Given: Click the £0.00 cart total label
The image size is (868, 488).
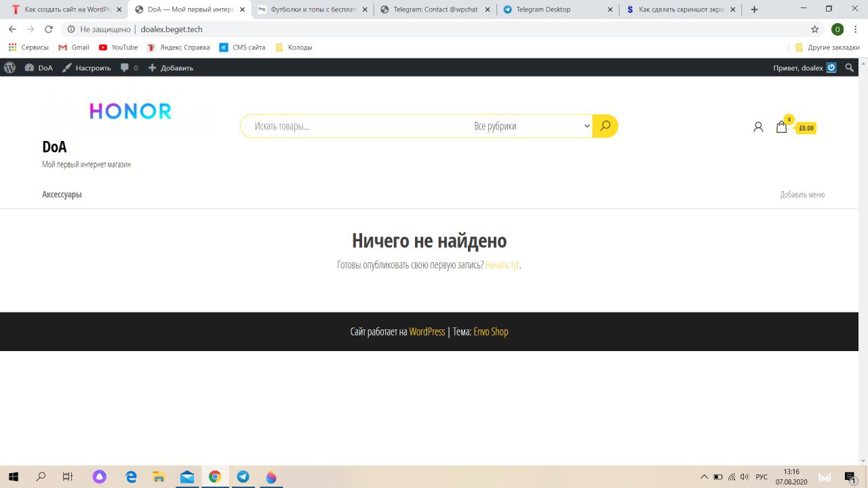Looking at the screenshot, I should tap(806, 128).
